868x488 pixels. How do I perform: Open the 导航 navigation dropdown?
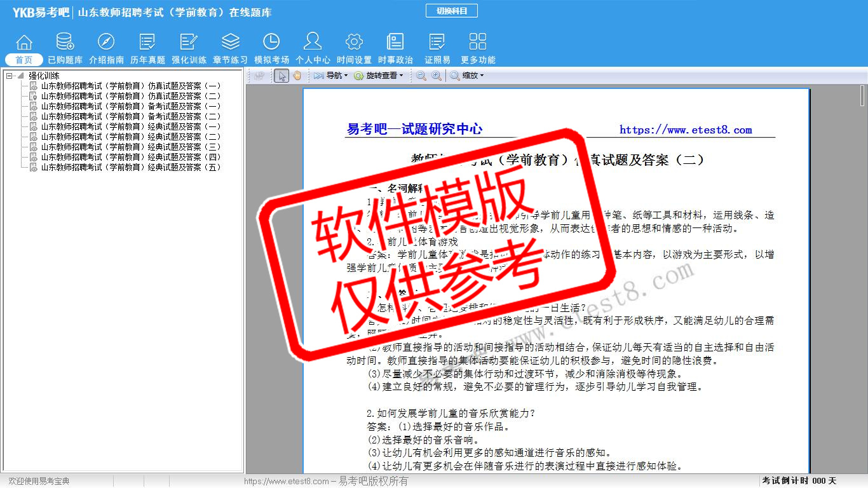pos(330,76)
